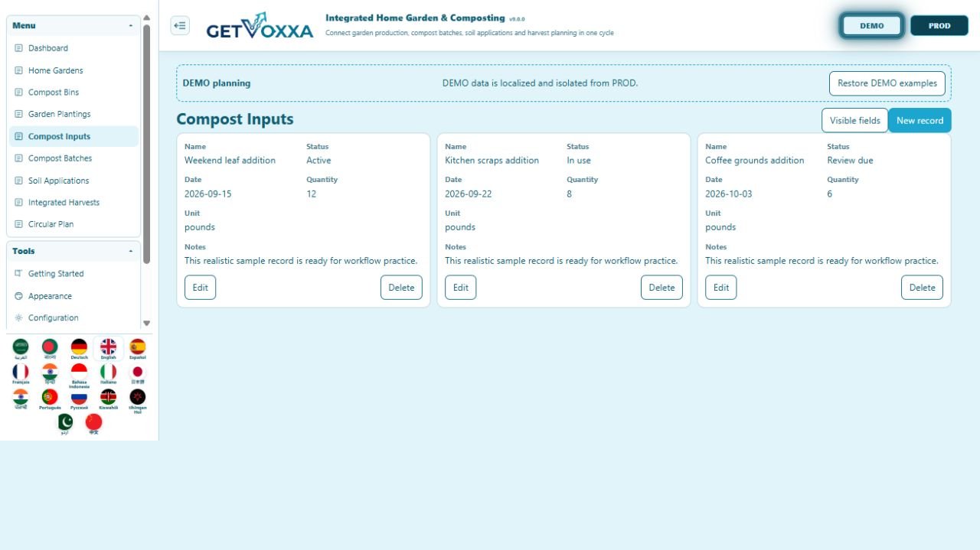Switch language to Italiano flag
The image size is (980, 550).
pyautogui.click(x=108, y=373)
